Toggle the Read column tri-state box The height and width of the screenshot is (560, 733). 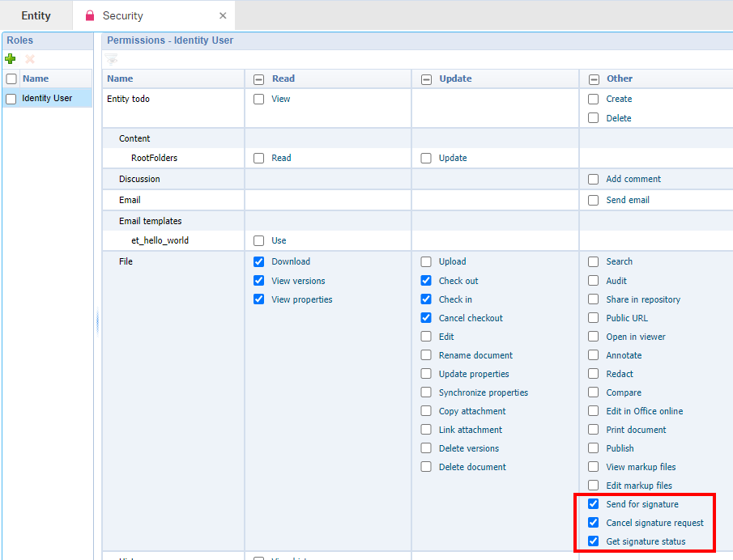[259, 79]
